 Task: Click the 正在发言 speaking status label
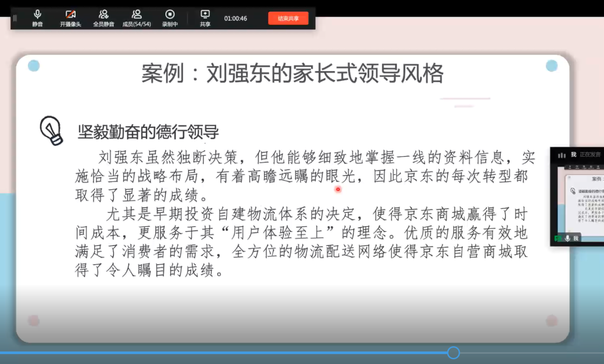(590, 155)
